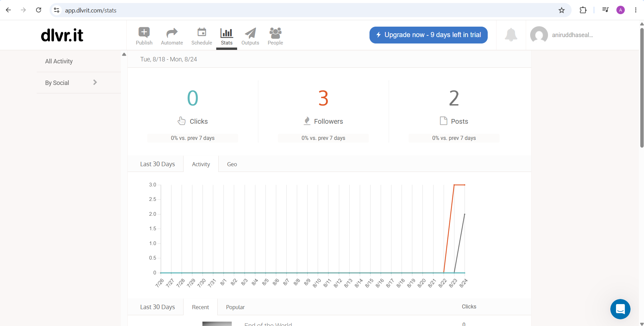Image resolution: width=644 pixels, height=326 pixels.
Task: Open the People group icon
Action: click(x=275, y=33)
